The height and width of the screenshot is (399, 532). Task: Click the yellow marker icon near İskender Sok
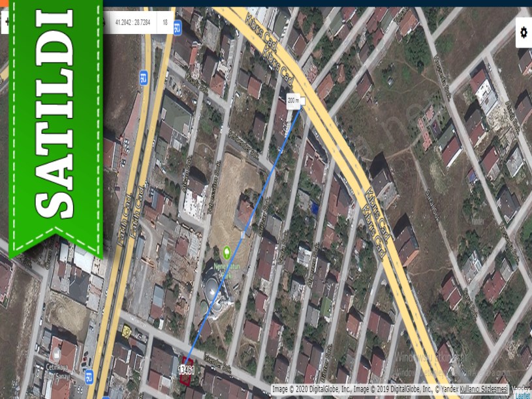[x=125, y=331]
